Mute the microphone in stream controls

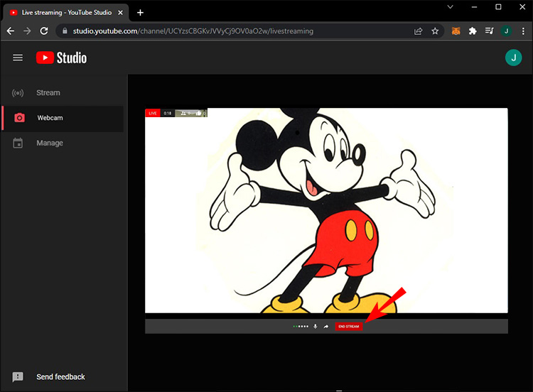(x=315, y=327)
